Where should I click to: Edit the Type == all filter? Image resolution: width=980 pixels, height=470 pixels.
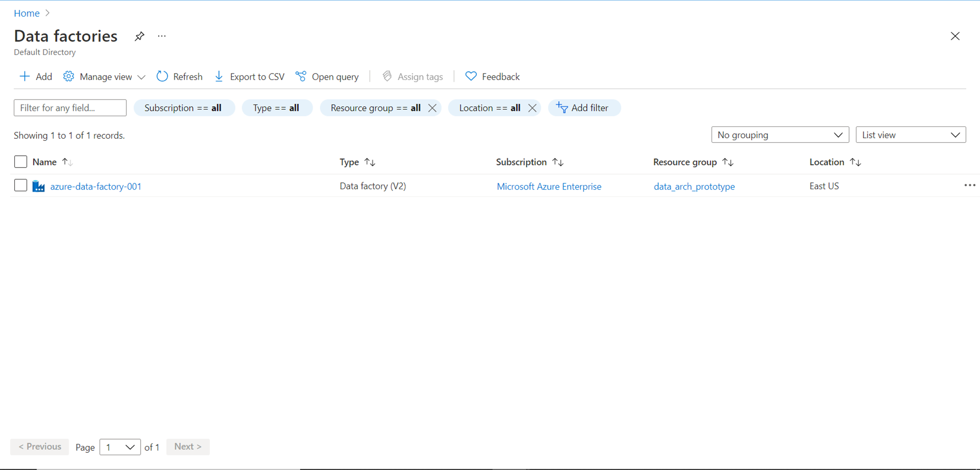pos(276,108)
